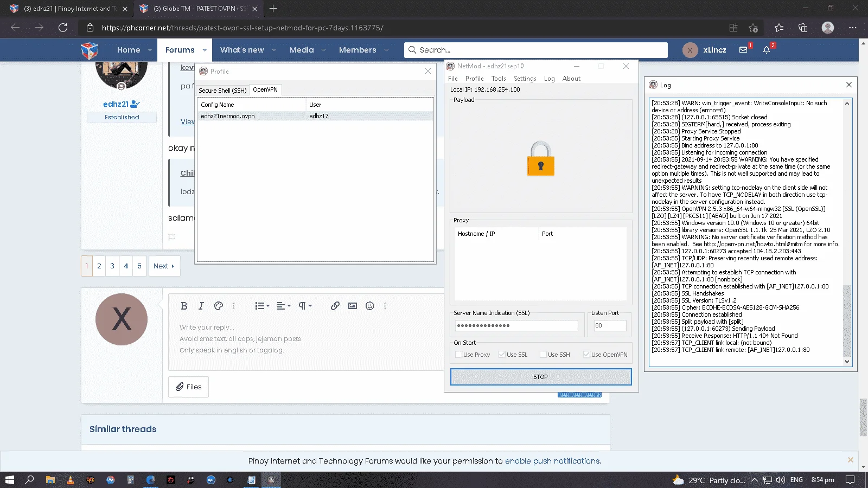Switch to OpenVPN tab in Profile window

point(265,89)
